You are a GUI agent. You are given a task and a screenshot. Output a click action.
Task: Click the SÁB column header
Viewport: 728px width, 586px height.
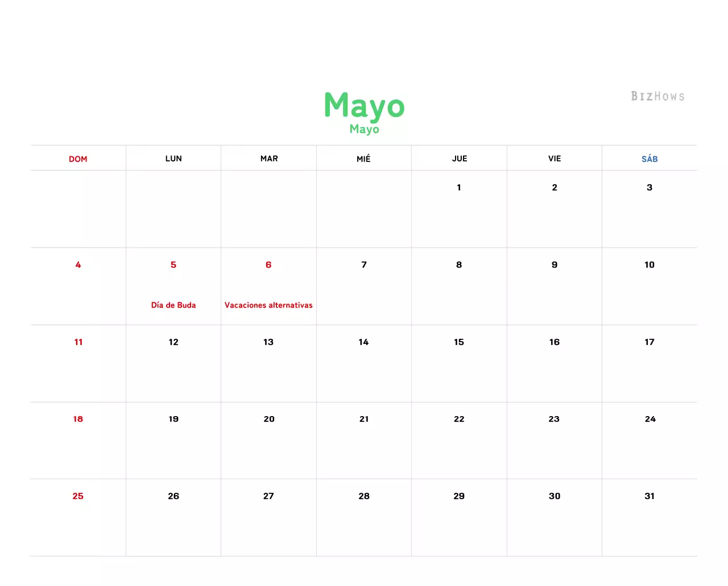click(649, 159)
